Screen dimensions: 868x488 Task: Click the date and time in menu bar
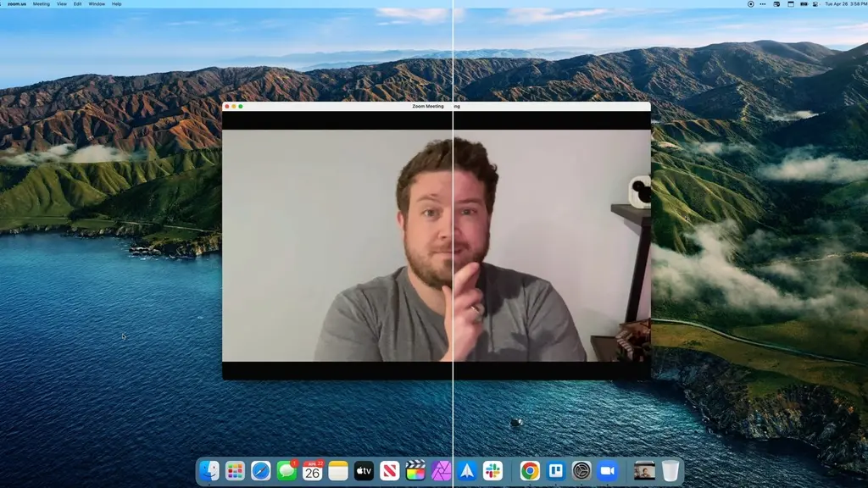[x=846, y=4]
